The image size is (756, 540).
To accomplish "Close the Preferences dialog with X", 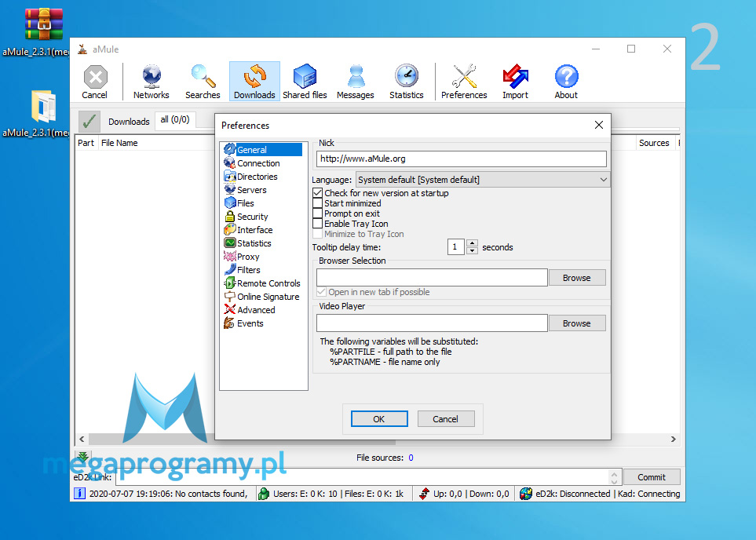I will (x=599, y=125).
